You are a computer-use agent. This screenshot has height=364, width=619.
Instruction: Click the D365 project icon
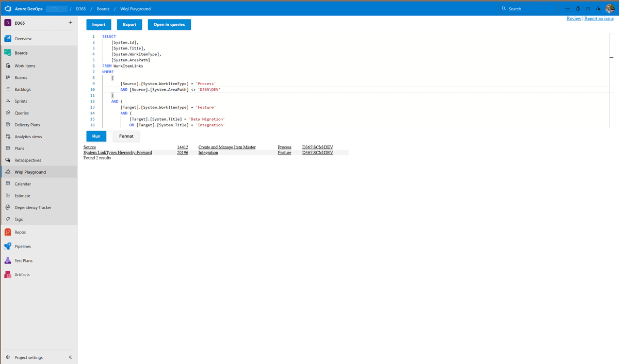(8, 23)
